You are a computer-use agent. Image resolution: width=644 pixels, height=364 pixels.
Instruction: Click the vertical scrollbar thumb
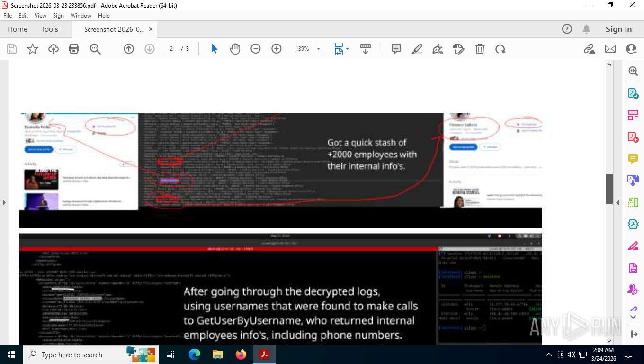[x=609, y=189]
